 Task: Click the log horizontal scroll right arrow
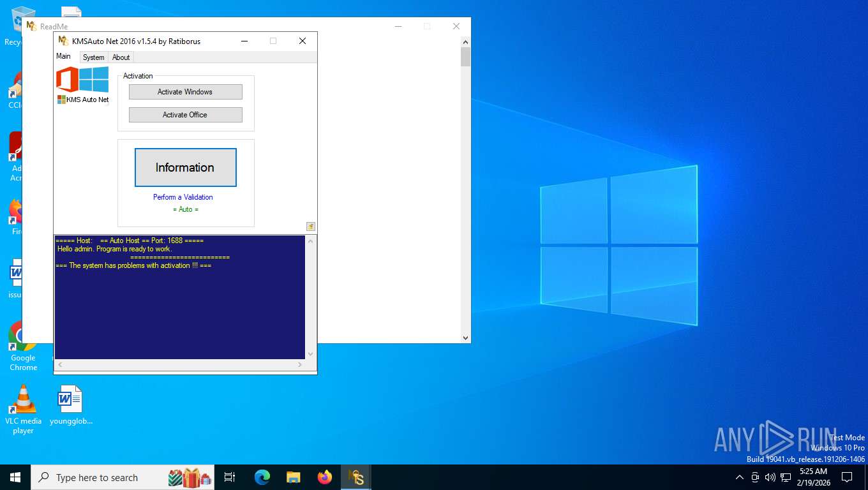point(300,365)
